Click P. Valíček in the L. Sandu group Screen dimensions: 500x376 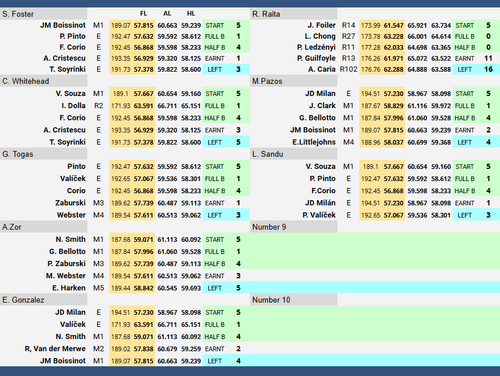point(319,215)
